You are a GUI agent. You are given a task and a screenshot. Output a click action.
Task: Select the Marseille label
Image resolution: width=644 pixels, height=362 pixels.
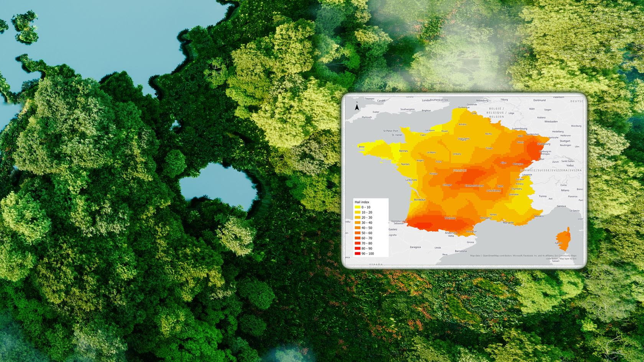click(509, 223)
